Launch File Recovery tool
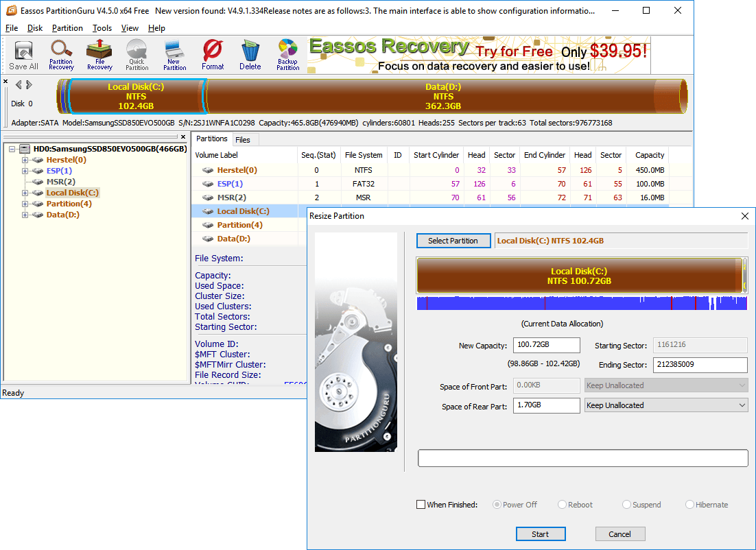 point(99,55)
